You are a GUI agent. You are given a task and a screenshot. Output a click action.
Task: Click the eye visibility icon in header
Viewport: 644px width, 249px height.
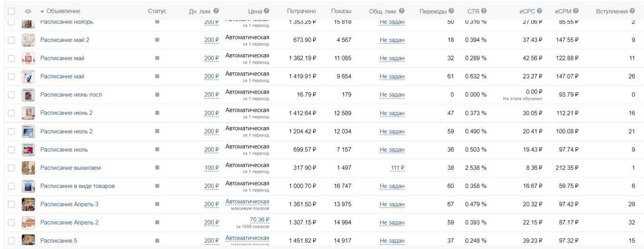tap(28, 11)
